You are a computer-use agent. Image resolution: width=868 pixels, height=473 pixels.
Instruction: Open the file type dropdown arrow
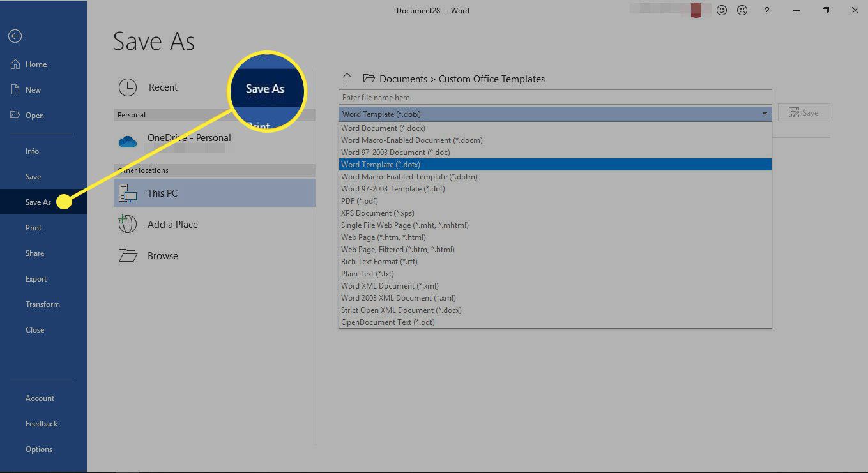765,114
